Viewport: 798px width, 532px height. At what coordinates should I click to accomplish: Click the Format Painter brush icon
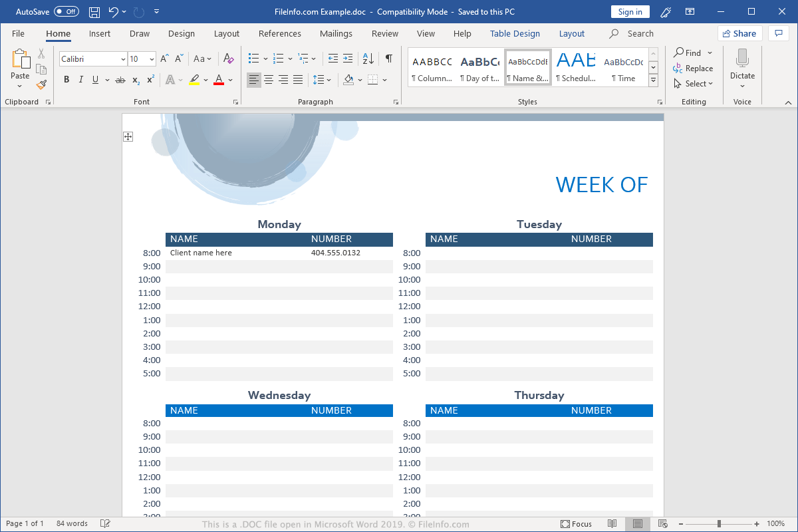tap(41, 84)
